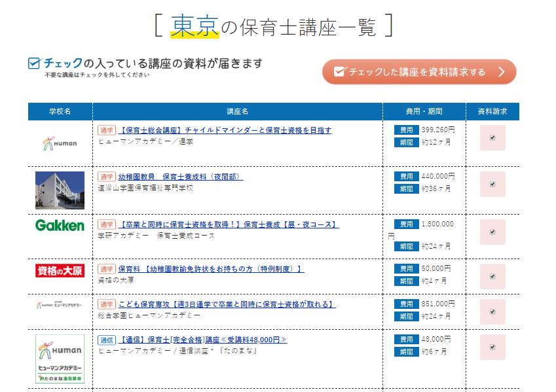Screen dimensions: 556x392
Task: Click the blue check icon beside チェック heading
Action: point(34,63)
